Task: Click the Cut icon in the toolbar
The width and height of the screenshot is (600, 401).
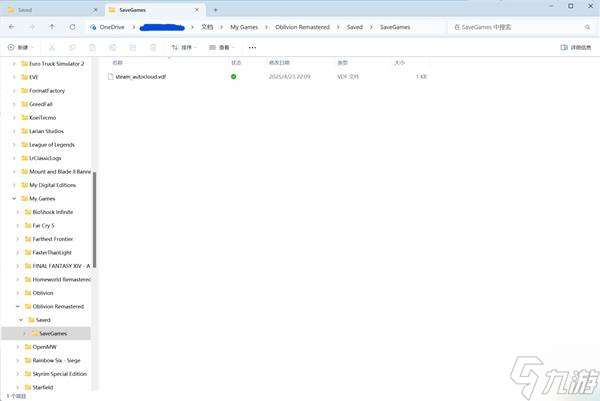Action: 52,47
